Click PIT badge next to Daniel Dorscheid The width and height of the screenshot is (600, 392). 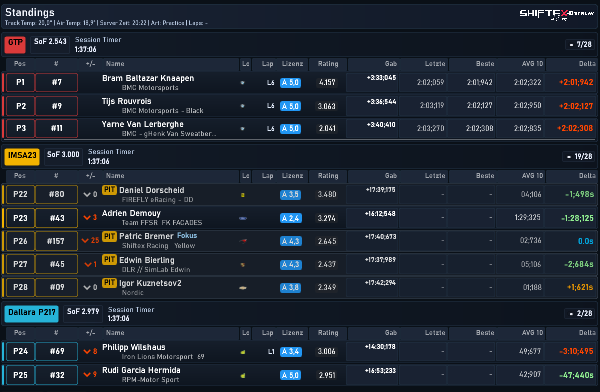(x=109, y=189)
